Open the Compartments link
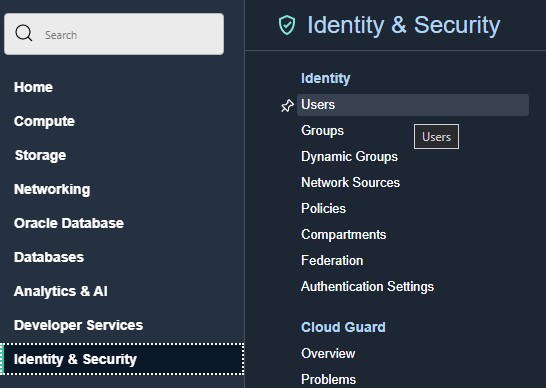The height and width of the screenshot is (388, 546). coord(344,234)
